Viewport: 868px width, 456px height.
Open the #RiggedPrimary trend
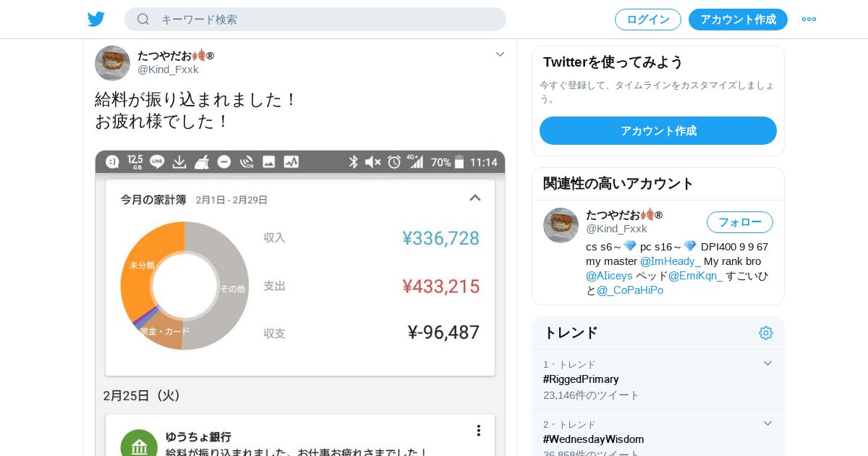pos(581,379)
